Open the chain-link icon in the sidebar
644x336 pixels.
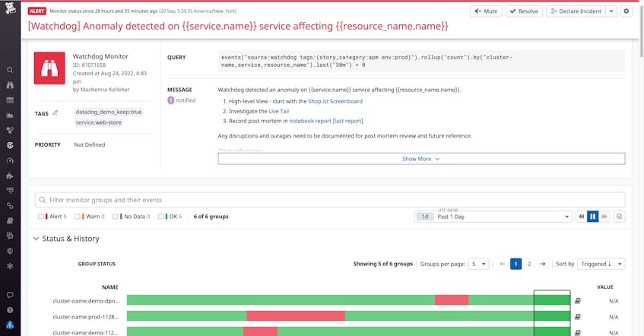tap(10, 206)
